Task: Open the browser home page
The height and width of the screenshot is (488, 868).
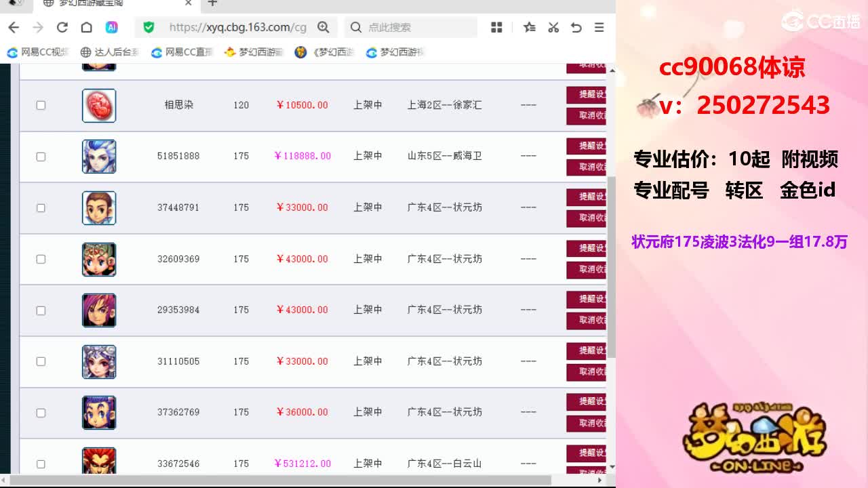Action: pos(86,27)
